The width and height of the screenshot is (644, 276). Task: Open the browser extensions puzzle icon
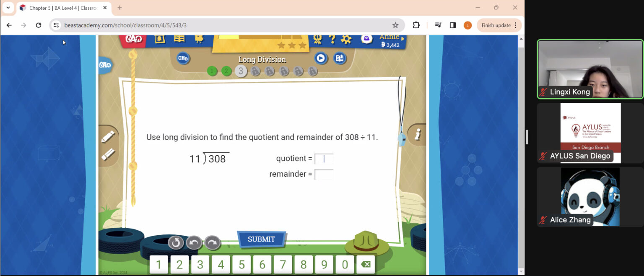[x=416, y=25]
